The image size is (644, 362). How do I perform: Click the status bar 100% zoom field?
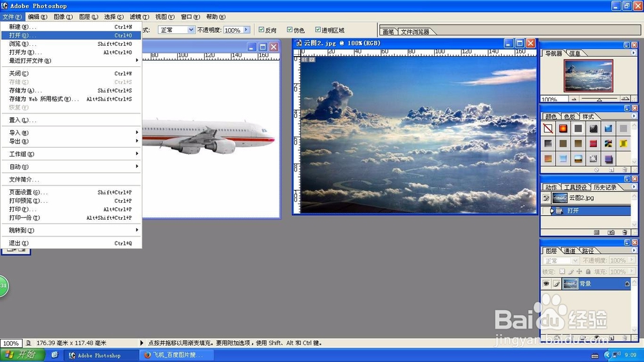click(11, 343)
